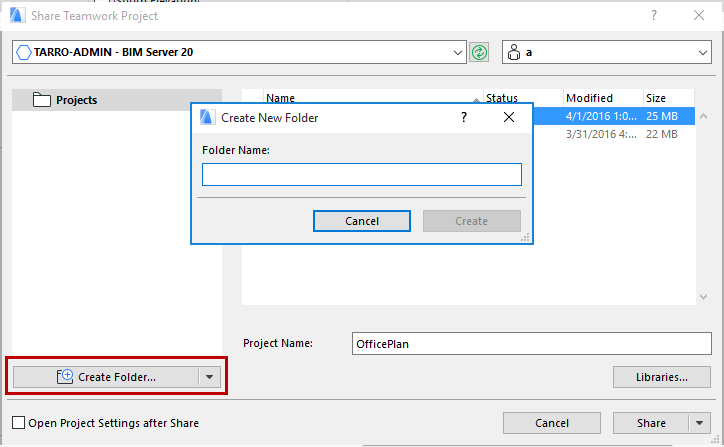Sort by the Size column header
Viewport: 724px width, 447px height.
tap(669, 98)
